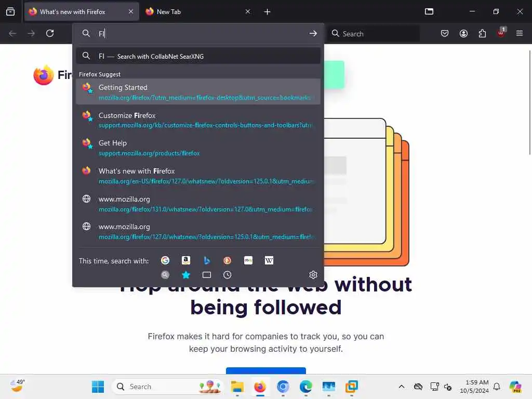Search this time with eBay
Viewport: 532px width, 399px height.
click(248, 261)
